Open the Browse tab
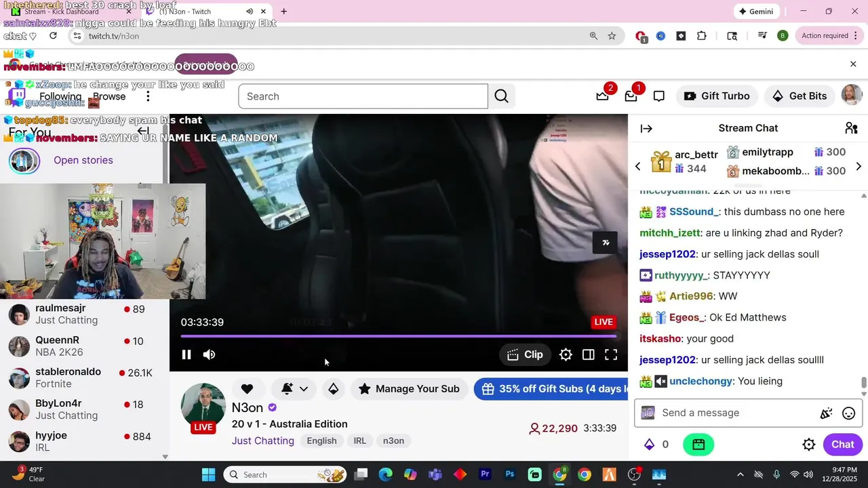 pyautogui.click(x=109, y=96)
